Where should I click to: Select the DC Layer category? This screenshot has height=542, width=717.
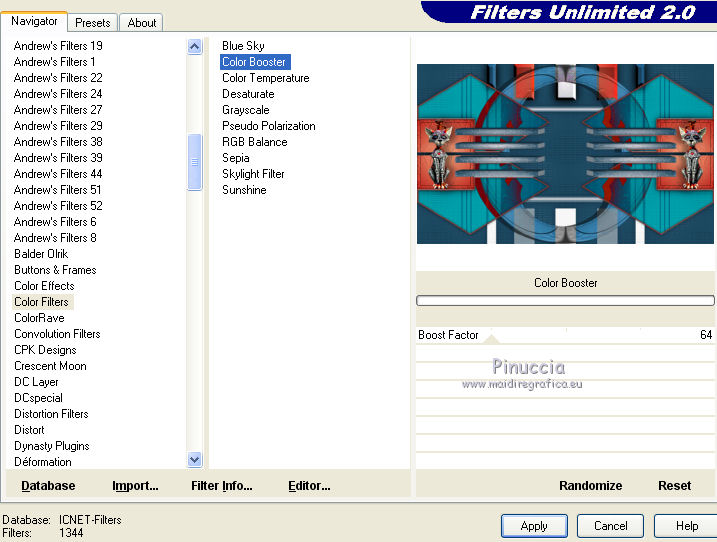pyautogui.click(x=36, y=382)
